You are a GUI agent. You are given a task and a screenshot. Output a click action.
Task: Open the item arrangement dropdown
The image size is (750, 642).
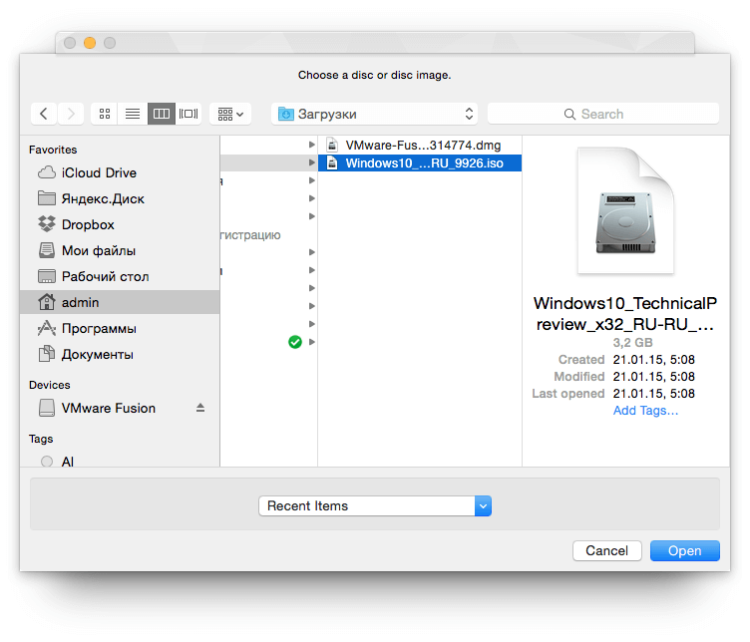231,114
